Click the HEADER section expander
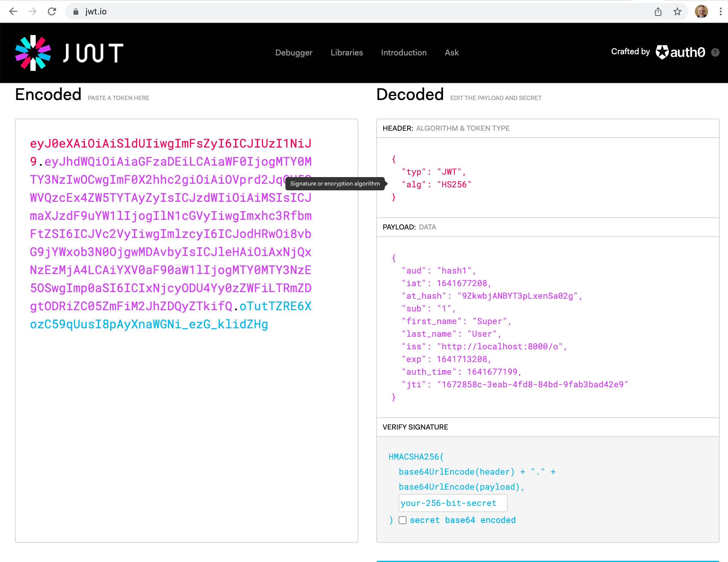The width and height of the screenshot is (728, 562). click(547, 127)
